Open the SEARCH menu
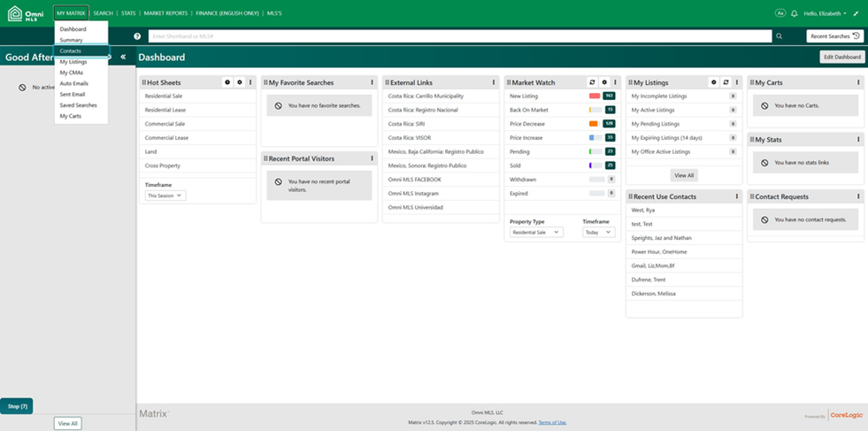The width and height of the screenshot is (868, 431). pyautogui.click(x=103, y=13)
